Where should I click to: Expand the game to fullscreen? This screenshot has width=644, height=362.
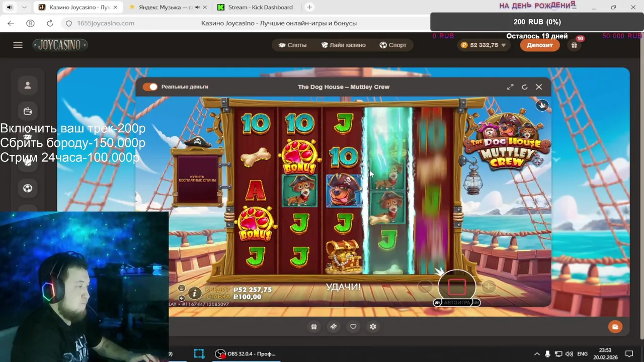tap(510, 86)
